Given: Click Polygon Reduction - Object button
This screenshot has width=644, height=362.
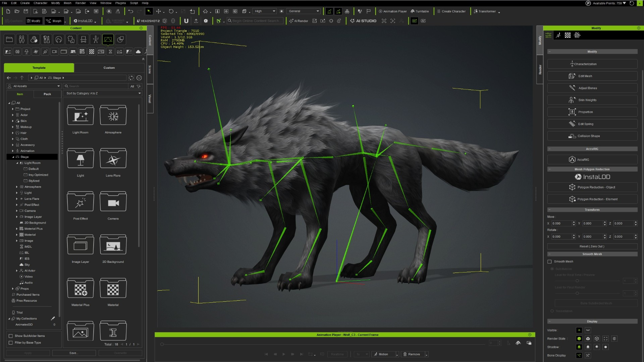Looking at the screenshot, I should tap(592, 187).
